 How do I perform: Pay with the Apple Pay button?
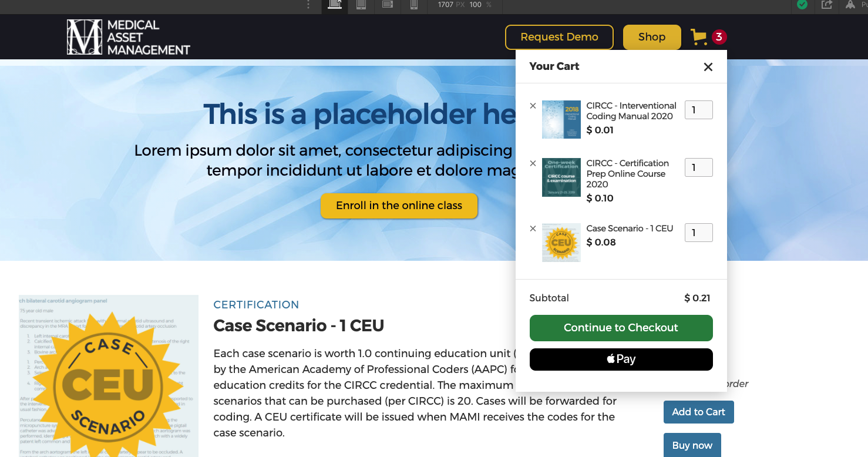click(621, 359)
